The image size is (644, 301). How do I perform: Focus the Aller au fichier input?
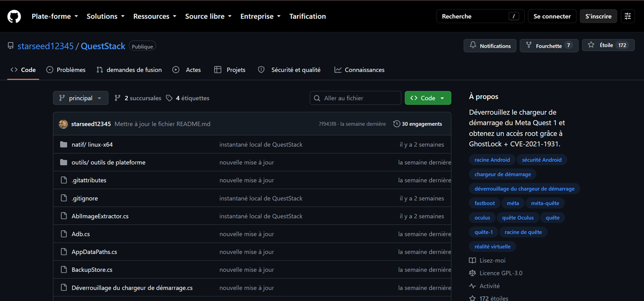coord(356,98)
